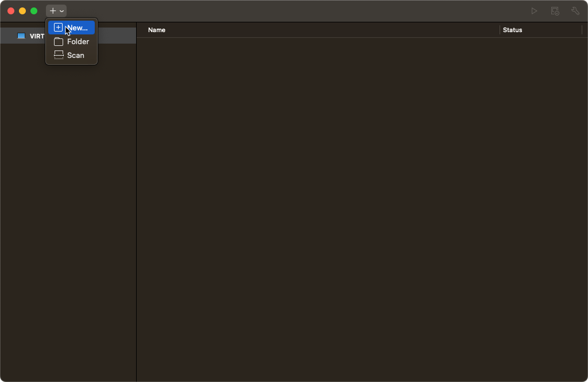Screen dimensions: 588x382
Task: Sort the list by Status column
Action: point(512,30)
